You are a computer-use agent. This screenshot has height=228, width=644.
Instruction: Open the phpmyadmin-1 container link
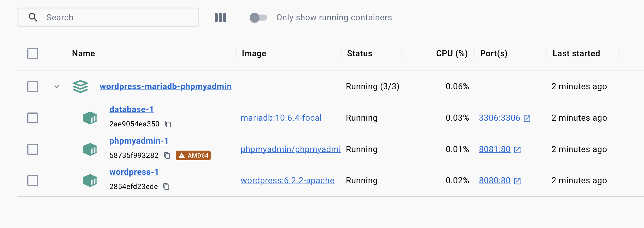pyautogui.click(x=139, y=141)
